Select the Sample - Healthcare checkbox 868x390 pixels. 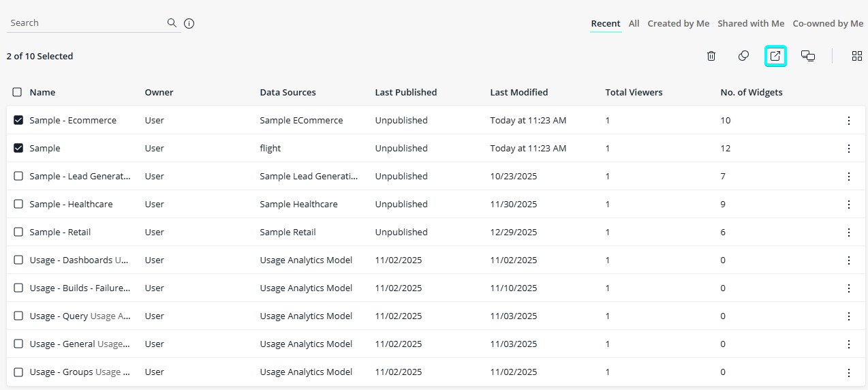coord(18,205)
